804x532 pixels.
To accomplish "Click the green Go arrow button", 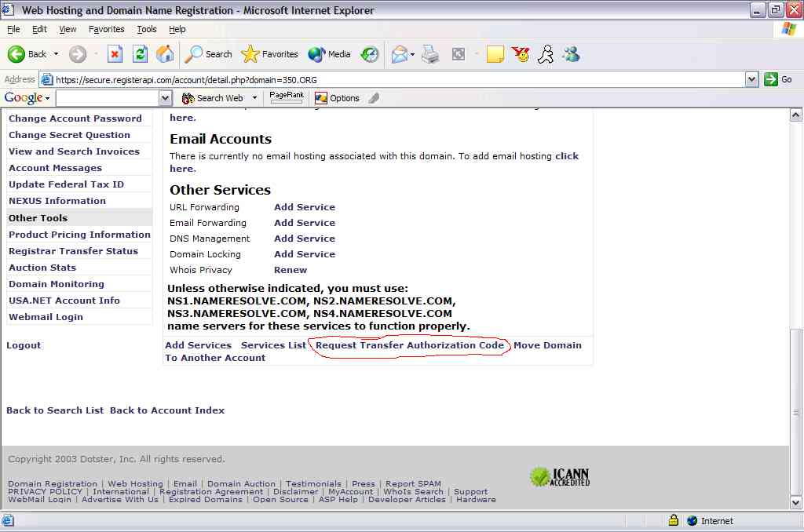I will click(x=771, y=79).
